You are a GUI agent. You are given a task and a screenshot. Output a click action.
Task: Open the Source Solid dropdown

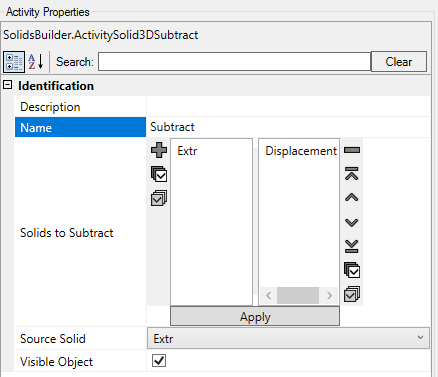click(288, 338)
